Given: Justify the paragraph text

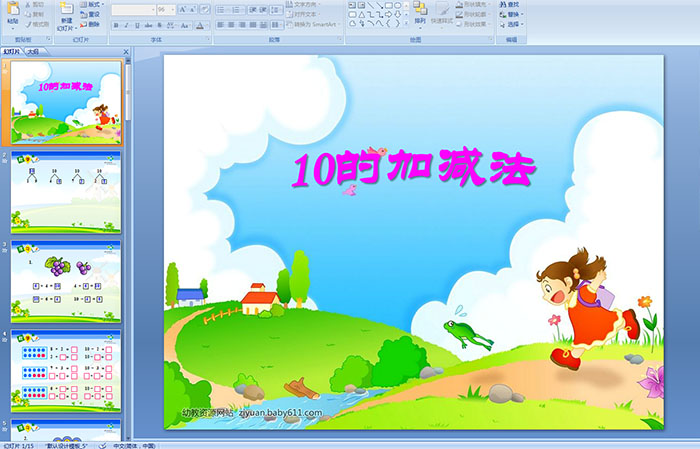Looking at the screenshot, I should [x=253, y=25].
